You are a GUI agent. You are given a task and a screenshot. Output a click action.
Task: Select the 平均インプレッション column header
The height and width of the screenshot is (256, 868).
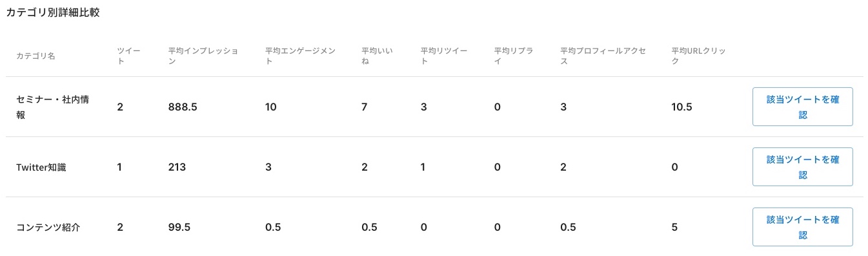tap(203, 56)
